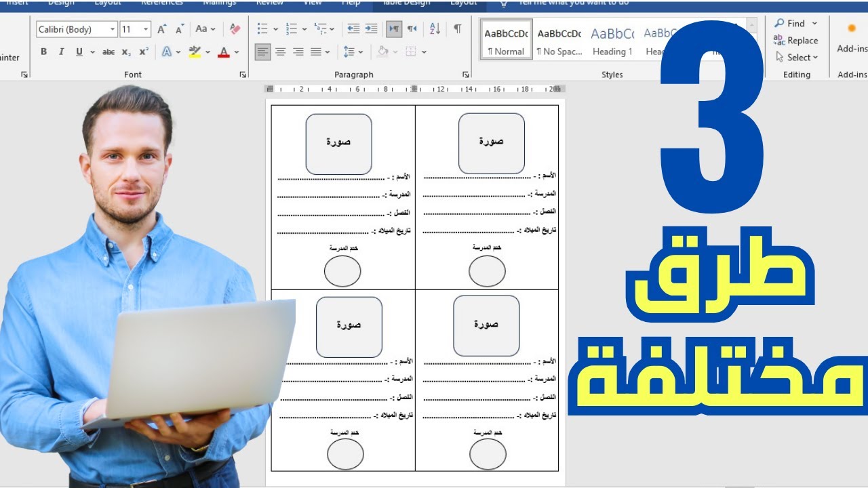868x488 pixels.
Task: Open Clipboard pane dialog launcher
Action: (x=24, y=75)
